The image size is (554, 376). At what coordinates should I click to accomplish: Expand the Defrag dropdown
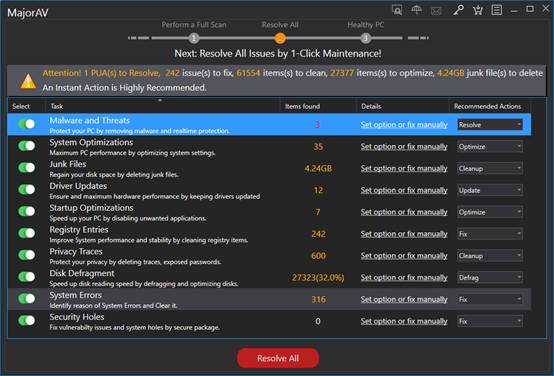(490, 277)
